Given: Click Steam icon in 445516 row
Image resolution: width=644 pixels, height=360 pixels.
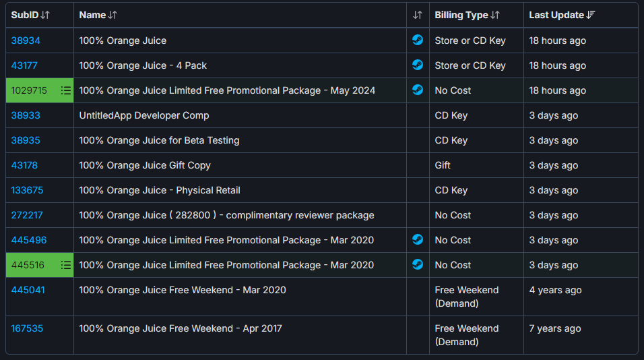Looking at the screenshot, I should pyautogui.click(x=418, y=265).
